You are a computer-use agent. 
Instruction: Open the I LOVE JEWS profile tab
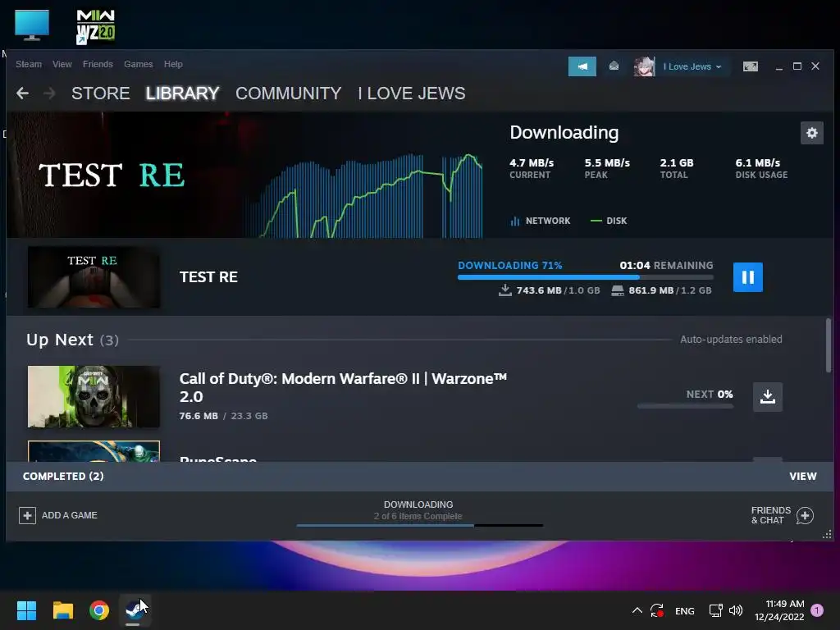412,94
